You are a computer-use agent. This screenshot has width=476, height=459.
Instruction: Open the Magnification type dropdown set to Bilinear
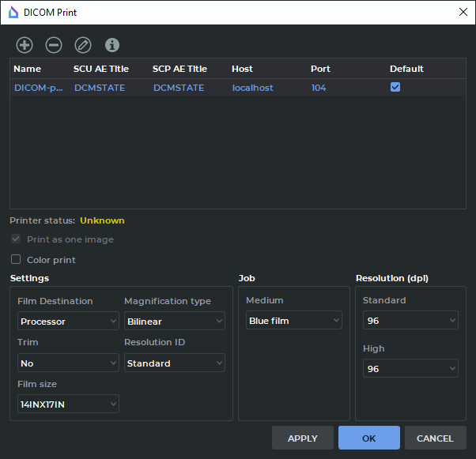175,321
